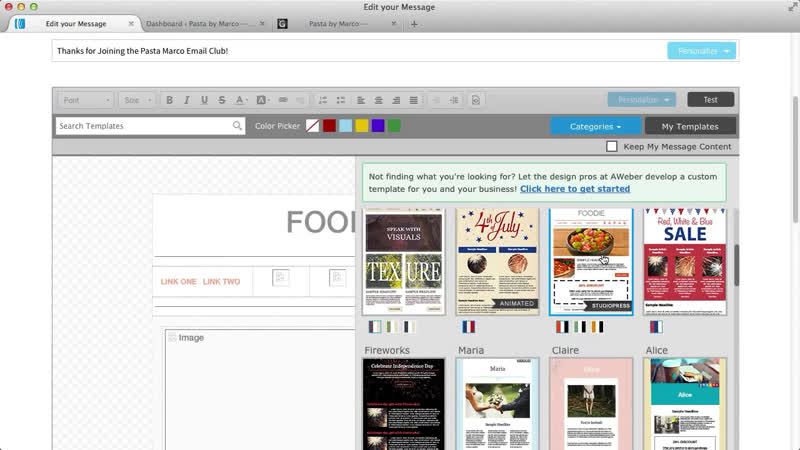The image size is (800, 450).
Task: Apply strikethrough formatting
Action: [x=221, y=100]
